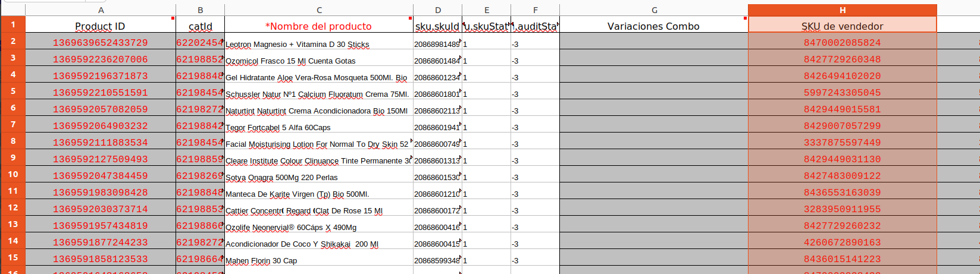The height and width of the screenshot is (274, 980).
Task: Select row 5 header
Action: 12,91
